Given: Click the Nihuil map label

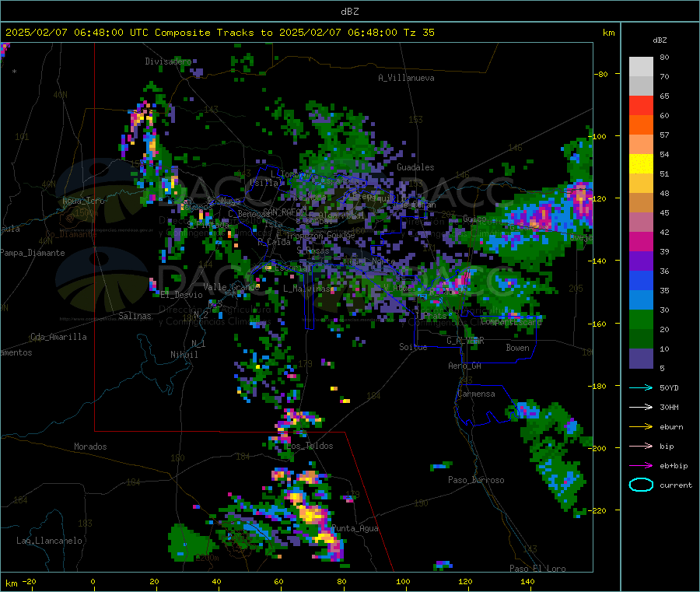Looking at the screenshot, I should pos(184,355).
